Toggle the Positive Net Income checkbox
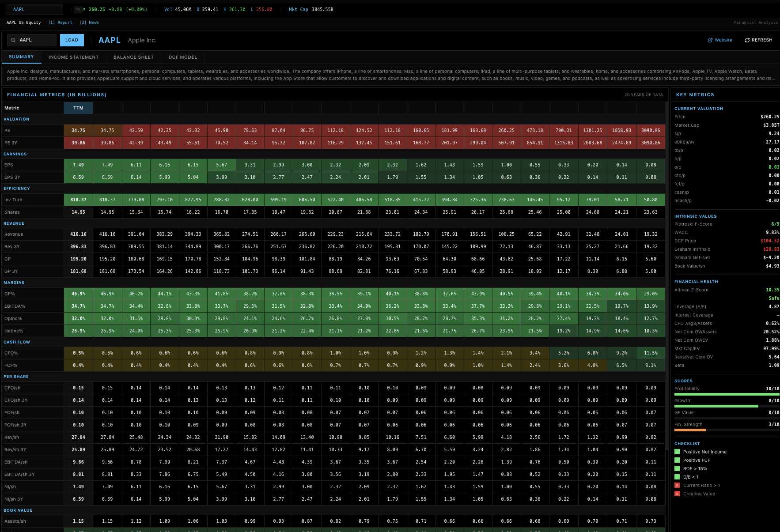This screenshot has height=532, width=780. click(x=677, y=452)
